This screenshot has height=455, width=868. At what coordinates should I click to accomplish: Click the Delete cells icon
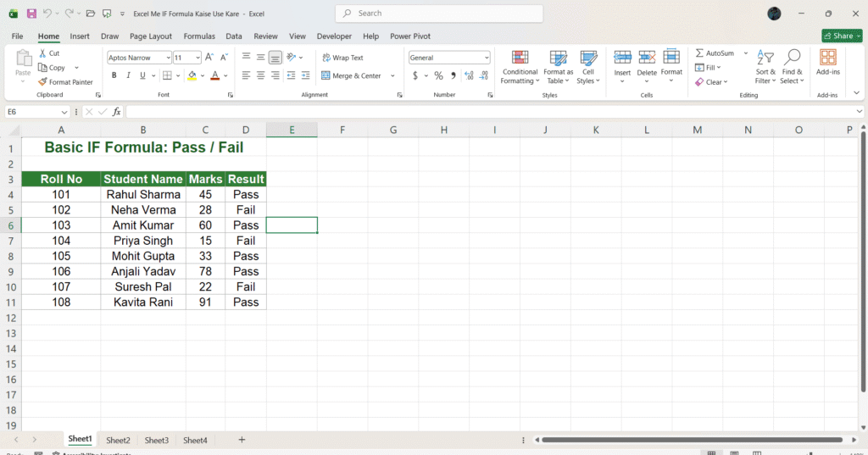point(647,58)
